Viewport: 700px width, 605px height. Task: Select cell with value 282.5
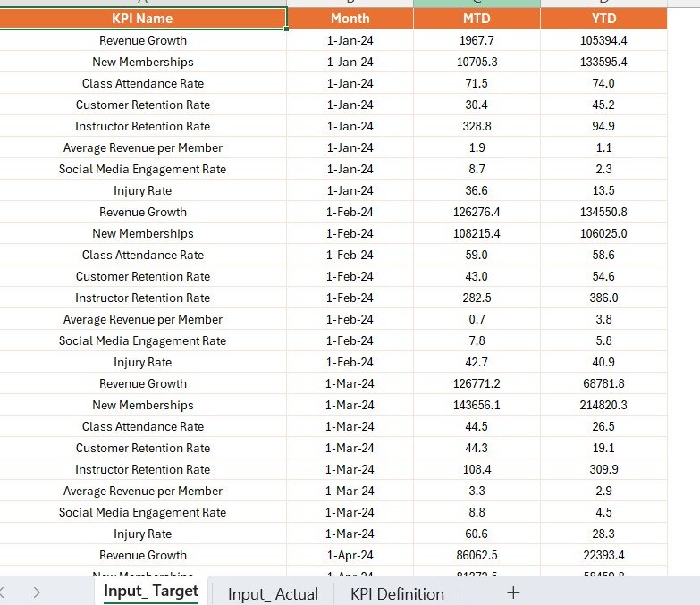[x=477, y=298]
